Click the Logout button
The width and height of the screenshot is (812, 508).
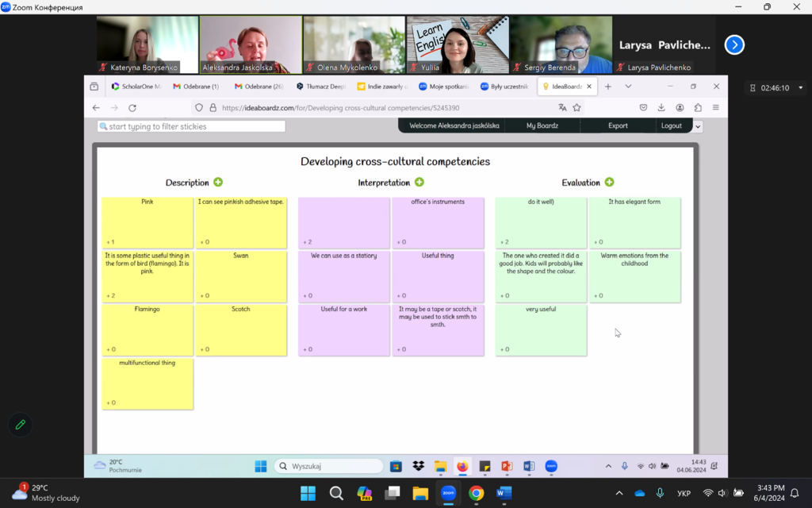[x=671, y=125]
